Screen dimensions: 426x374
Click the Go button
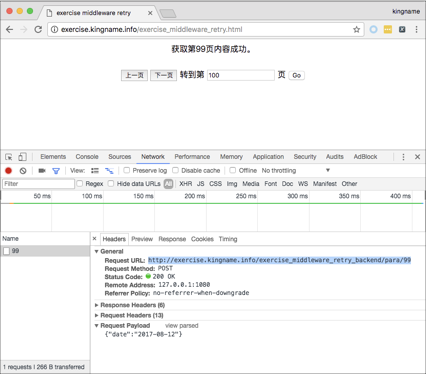tap(297, 75)
